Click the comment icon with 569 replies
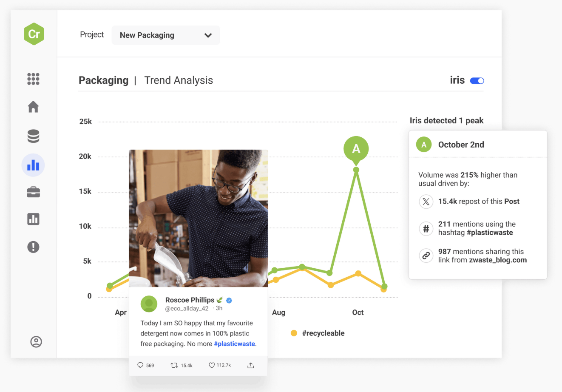 pos(140,365)
